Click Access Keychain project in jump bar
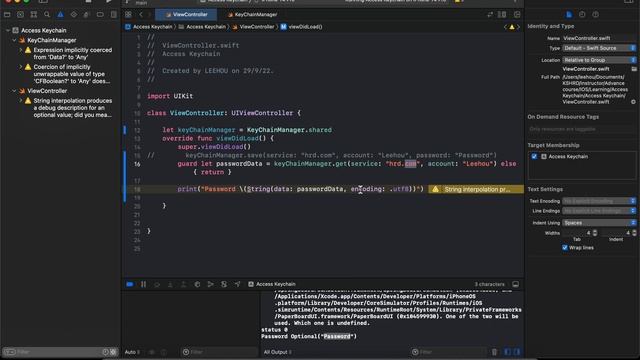 click(x=149, y=27)
